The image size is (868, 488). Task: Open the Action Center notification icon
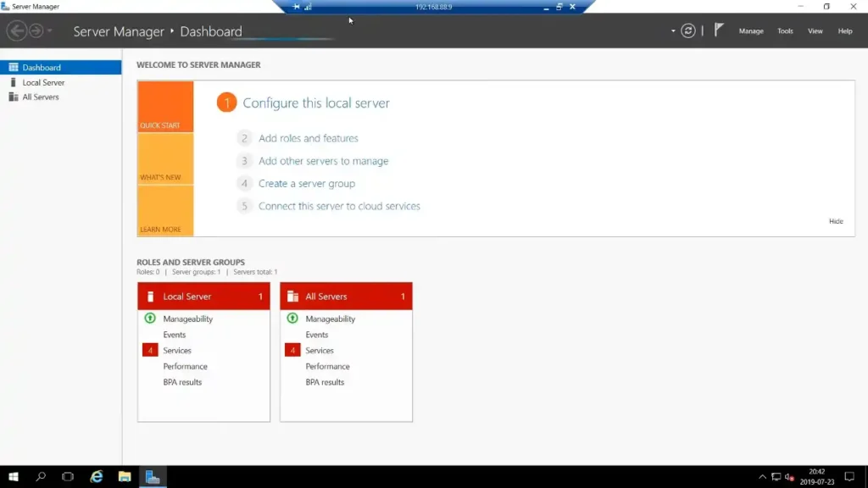(849, 477)
